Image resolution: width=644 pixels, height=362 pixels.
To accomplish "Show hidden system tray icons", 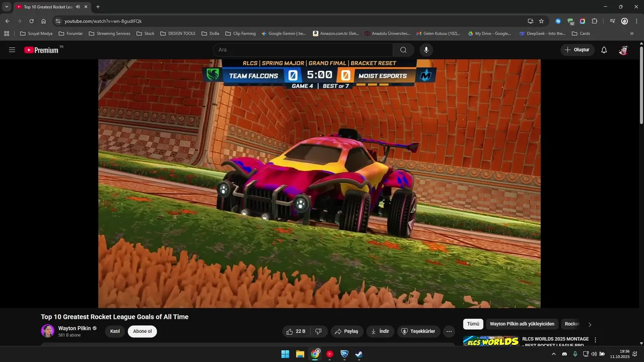I will click(x=554, y=354).
